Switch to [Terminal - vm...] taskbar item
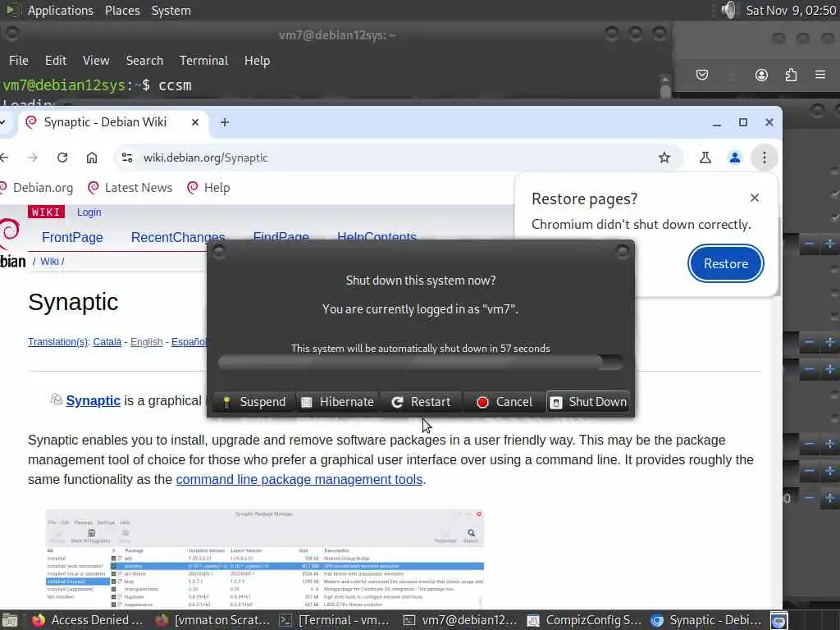 click(336, 620)
